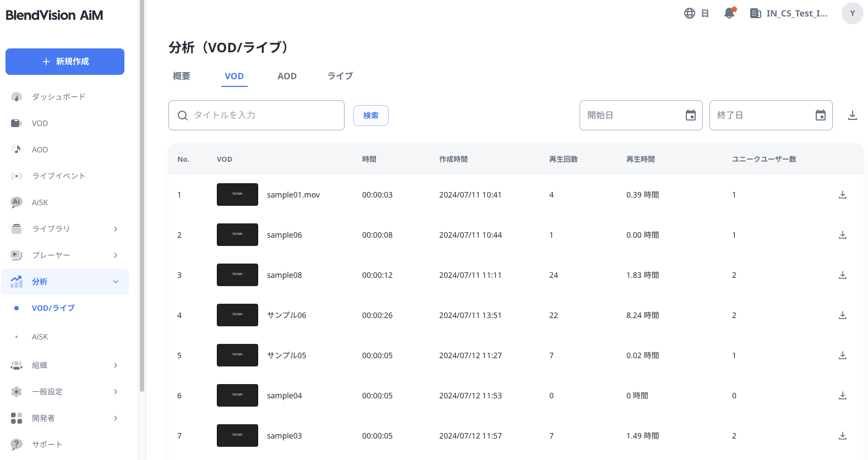Click the notification bell icon

pyautogui.click(x=729, y=13)
